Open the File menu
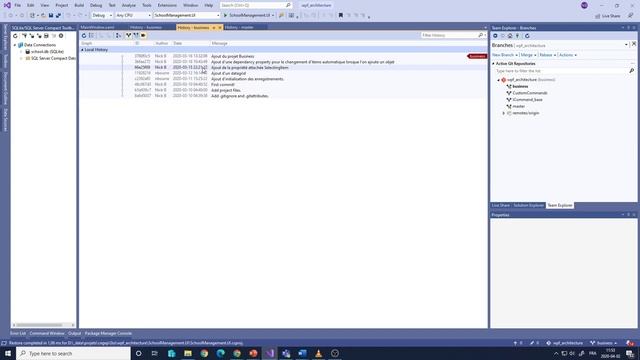640x360 pixels. coord(18,5)
